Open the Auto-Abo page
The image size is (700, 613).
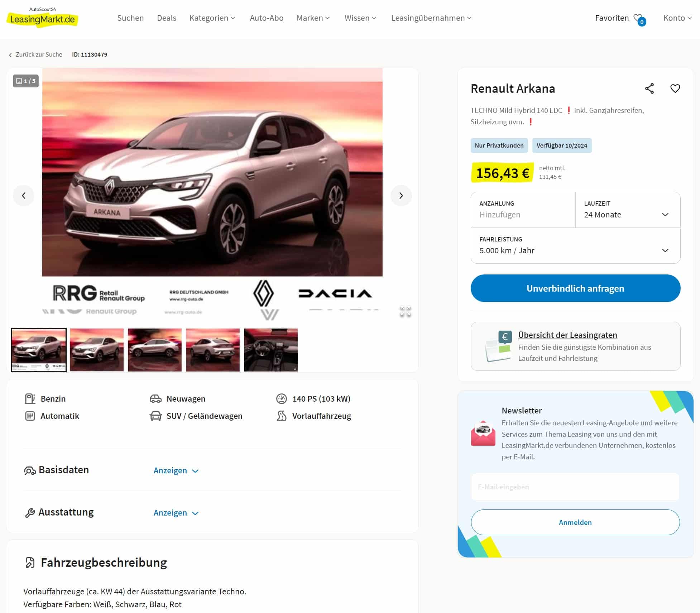pos(267,18)
